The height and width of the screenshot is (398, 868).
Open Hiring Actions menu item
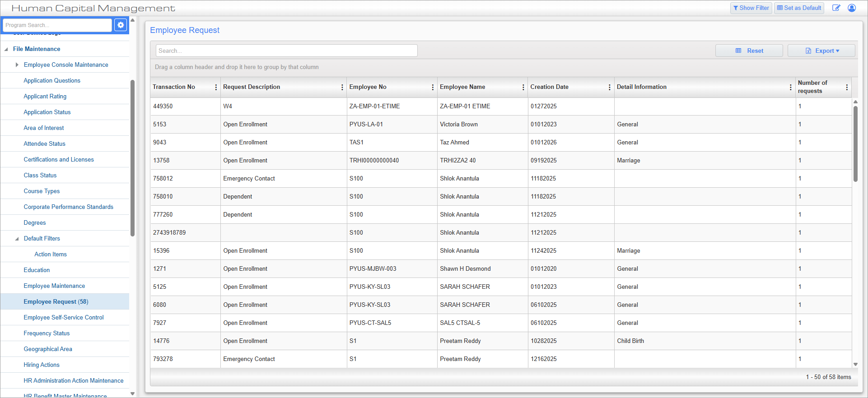coord(42,365)
